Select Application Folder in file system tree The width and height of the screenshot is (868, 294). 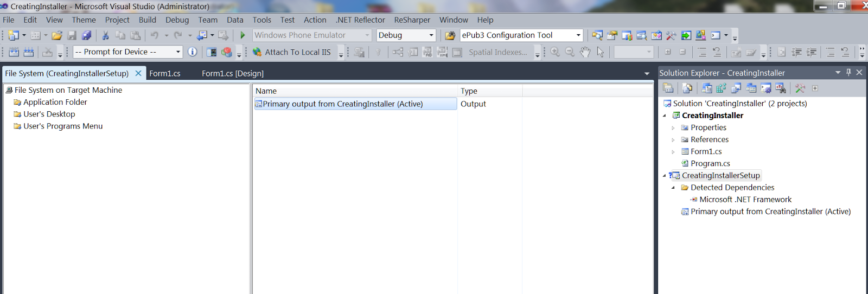[x=55, y=102]
